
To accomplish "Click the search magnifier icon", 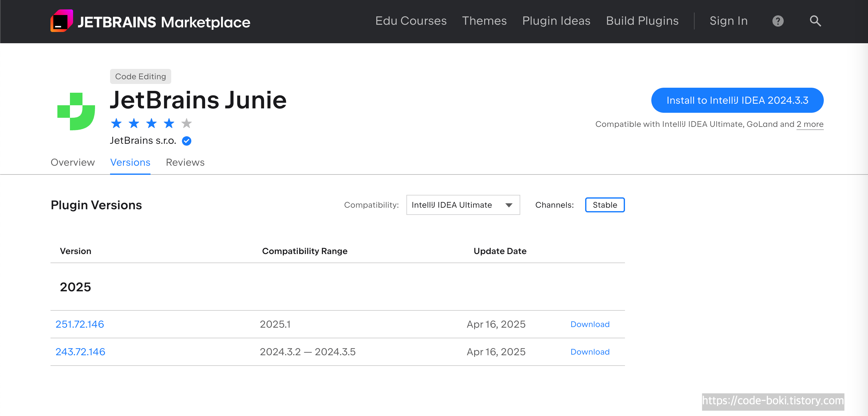I will 815,21.
